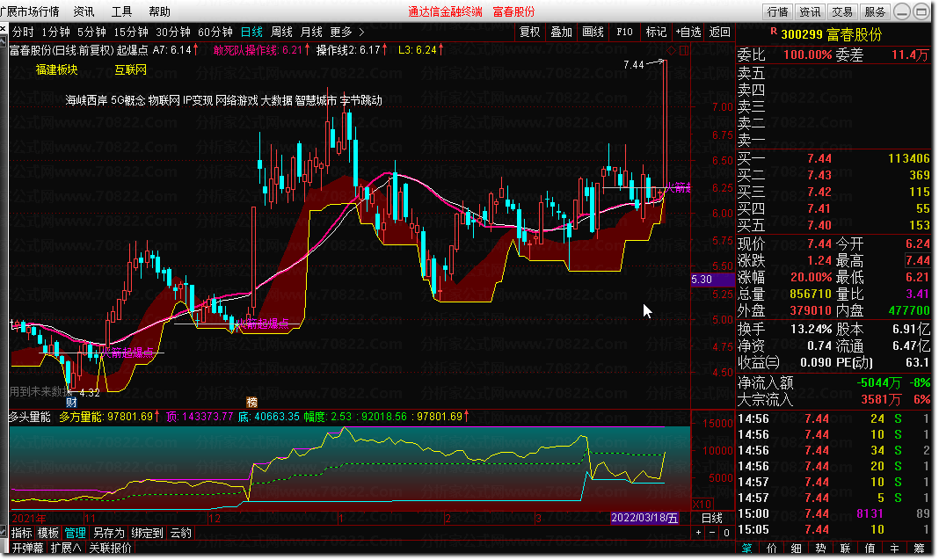This screenshot has height=560, width=939.
Task: Click the 返回 back button
Action: pyautogui.click(x=720, y=32)
